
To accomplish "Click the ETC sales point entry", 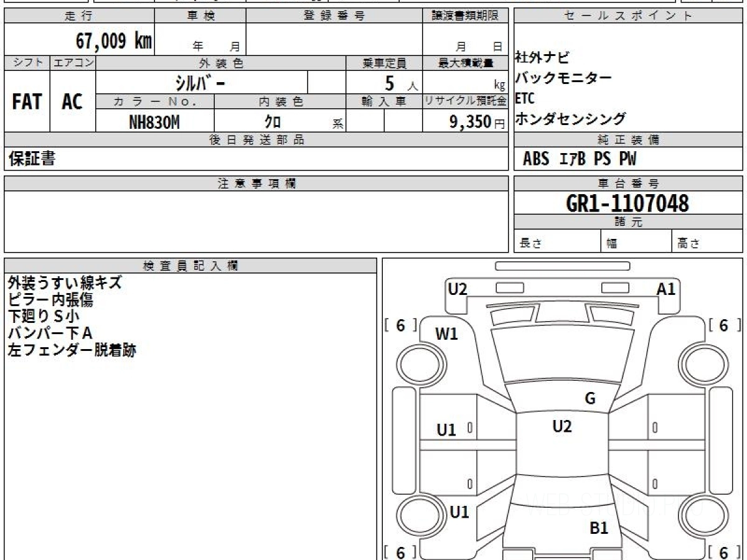I will point(525,98).
